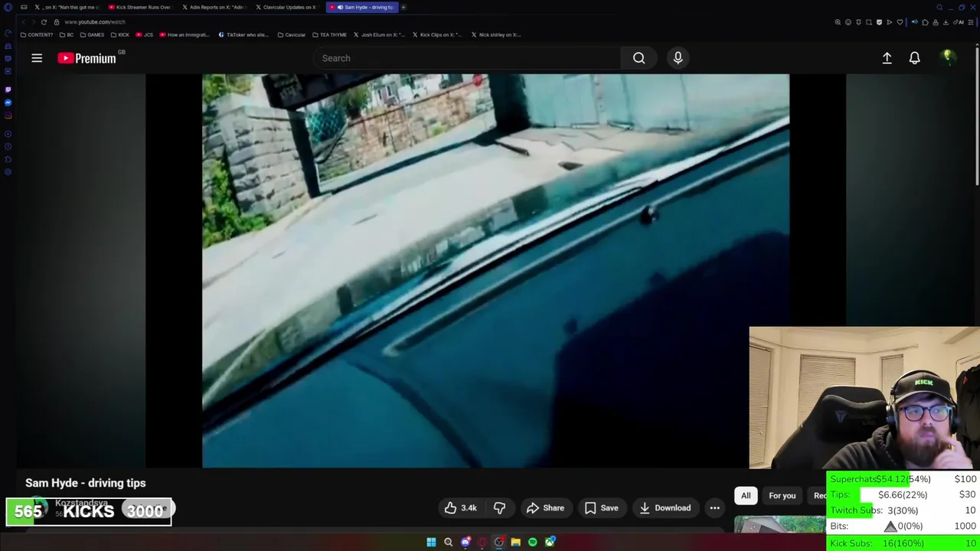Select the All recommendations chip
This screenshot has height=551, width=980.
tap(746, 496)
